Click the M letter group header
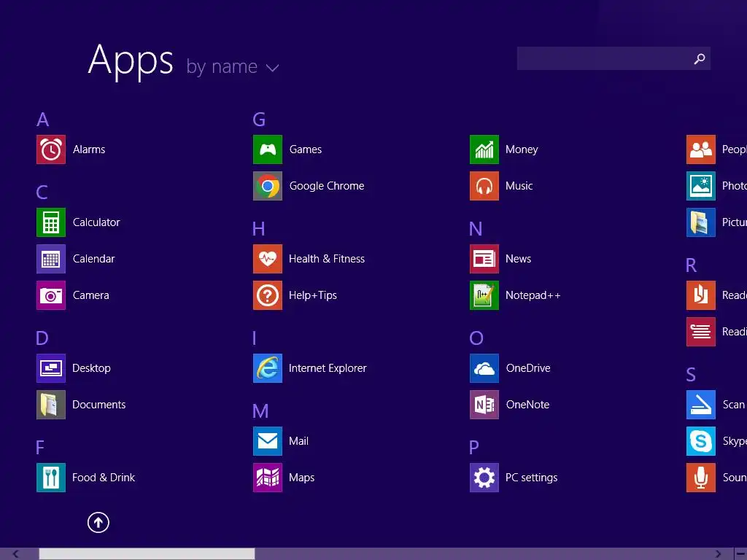Viewport: 747px width, 560px height. (x=260, y=411)
